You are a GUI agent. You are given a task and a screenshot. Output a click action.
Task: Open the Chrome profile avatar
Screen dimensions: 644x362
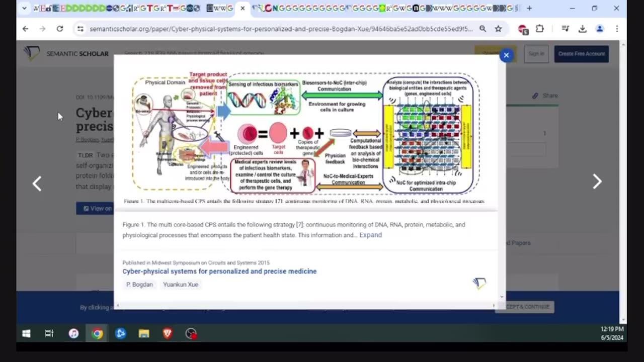pyautogui.click(x=600, y=29)
